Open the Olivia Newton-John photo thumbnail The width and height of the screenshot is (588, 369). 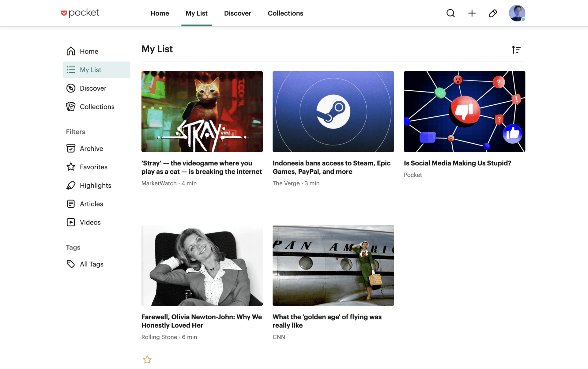click(x=202, y=265)
